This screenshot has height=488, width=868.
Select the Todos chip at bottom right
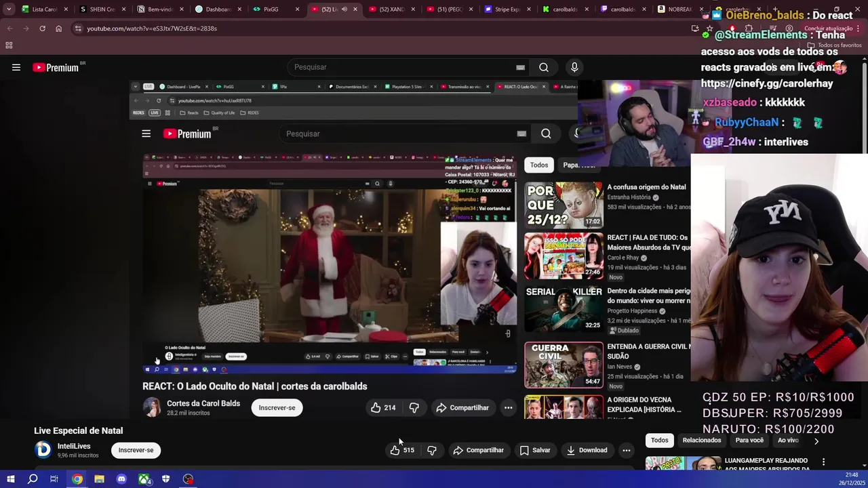tap(660, 441)
